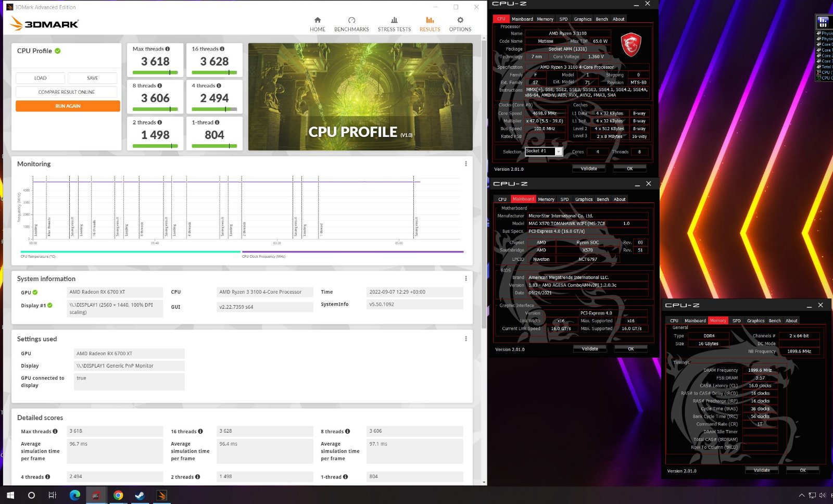
Task: Switch to Mainboard tab in CPU window of CPU-Z
Action: [x=522, y=19]
